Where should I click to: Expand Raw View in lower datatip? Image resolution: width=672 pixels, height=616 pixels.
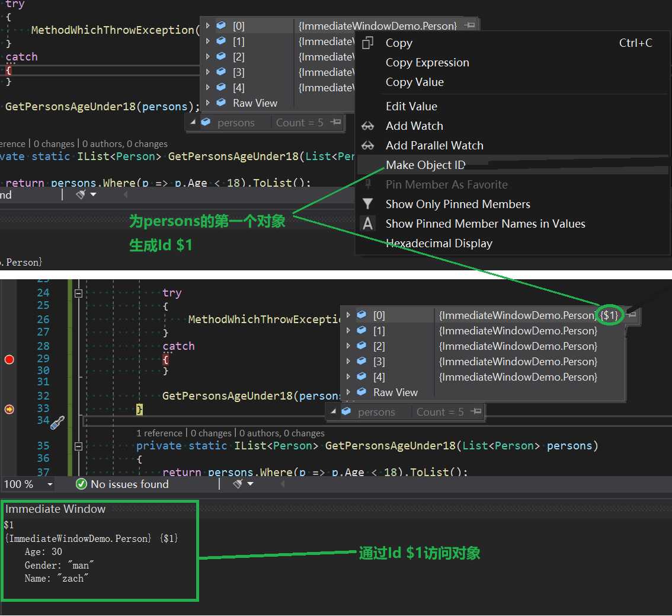click(348, 392)
